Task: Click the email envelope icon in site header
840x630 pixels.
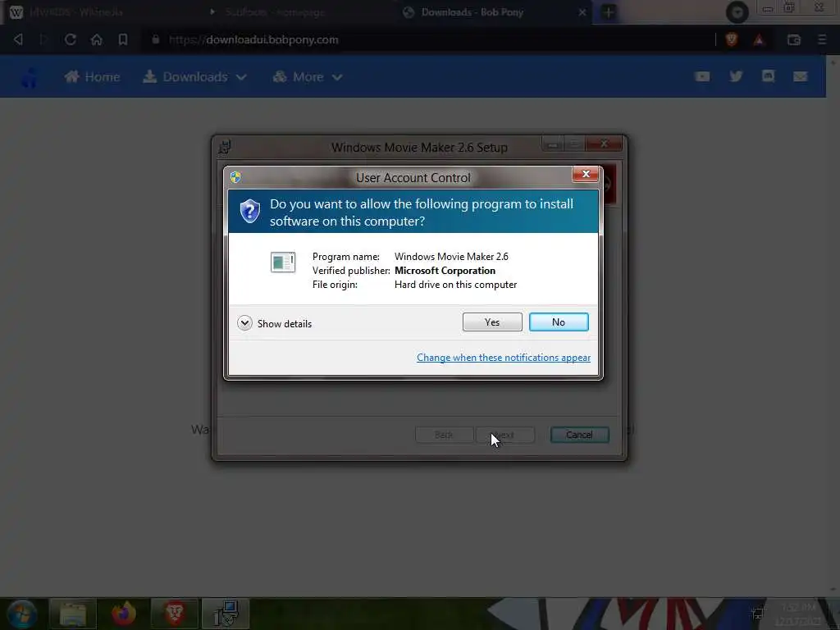Action: [800, 76]
